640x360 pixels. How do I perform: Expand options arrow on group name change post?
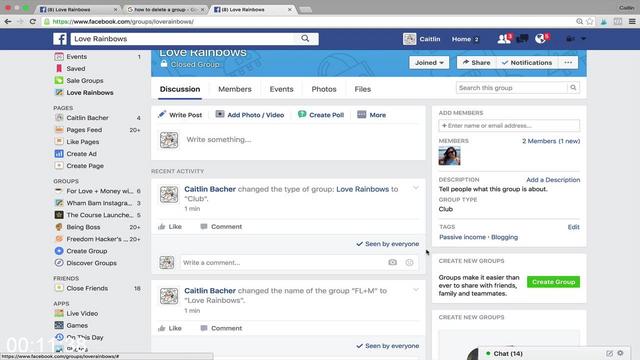click(x=416, y=290)
